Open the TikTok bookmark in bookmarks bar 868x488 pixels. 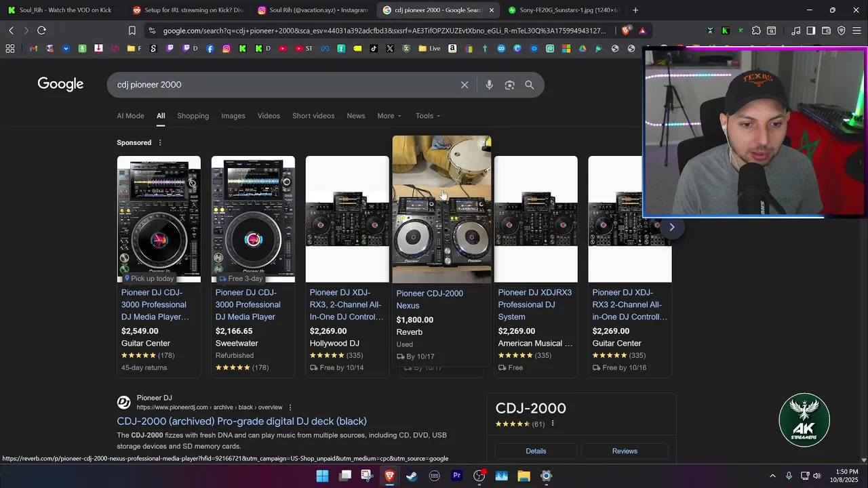click(374, 48)
